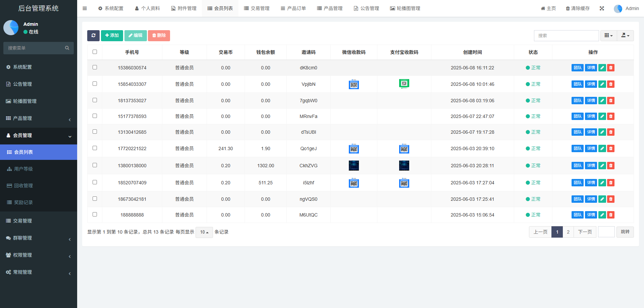Tick the checkbox for row 13800138000

coord(95,165)
